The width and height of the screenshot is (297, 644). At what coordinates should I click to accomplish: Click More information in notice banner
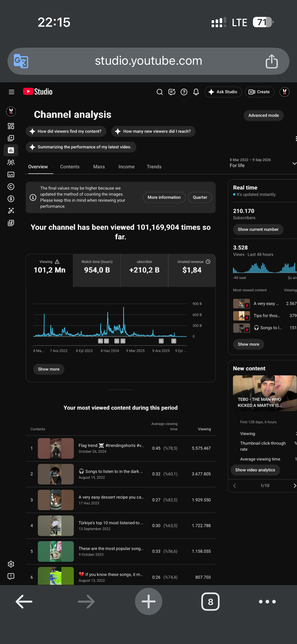(x=164, y=197)
